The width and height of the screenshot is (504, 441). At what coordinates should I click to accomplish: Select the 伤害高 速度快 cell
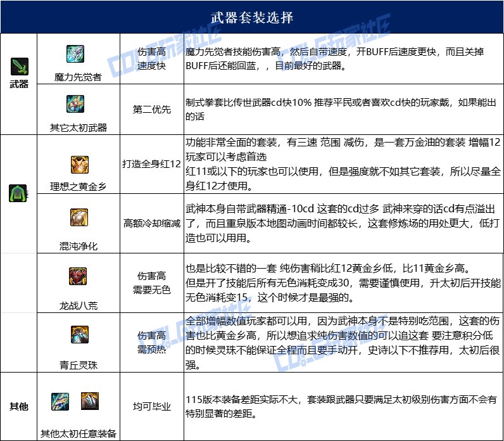pos(152,58)
